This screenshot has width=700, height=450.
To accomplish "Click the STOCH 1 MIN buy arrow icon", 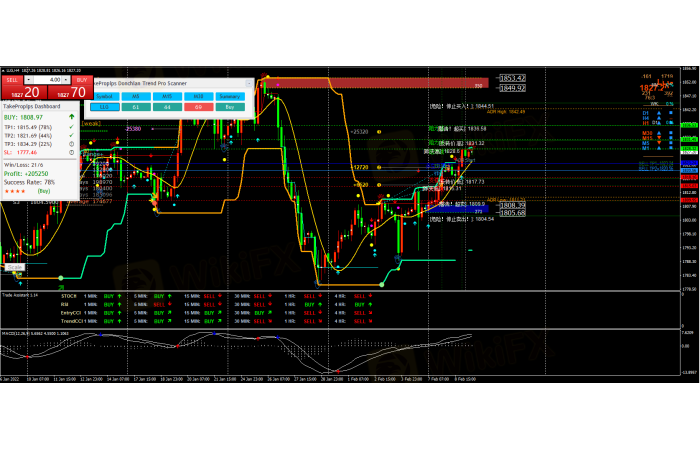I will point(121,297).
